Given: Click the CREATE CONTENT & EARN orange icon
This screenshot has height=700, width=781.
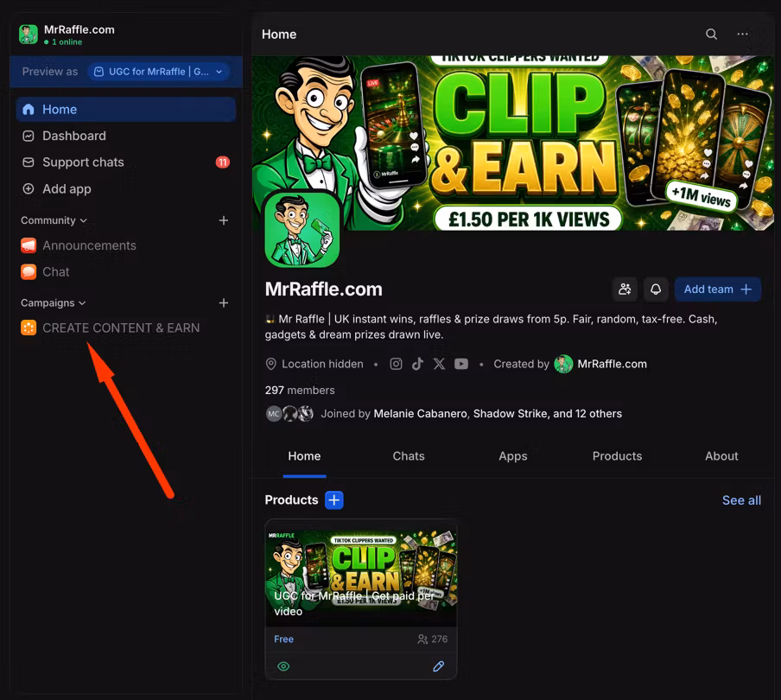Looking at the screenshot, I should click(29, 328).
